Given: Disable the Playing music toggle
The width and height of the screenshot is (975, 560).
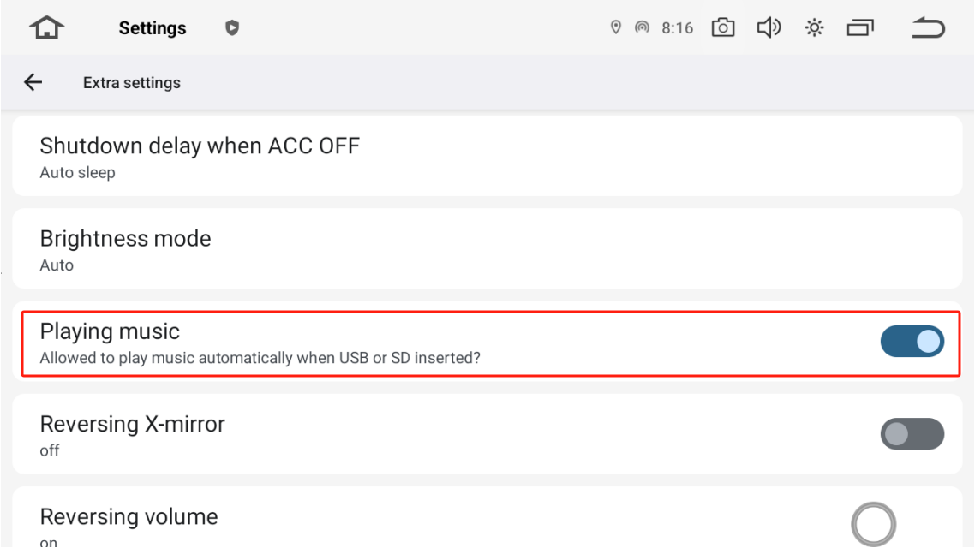Looking at the screenshot, I should pos(912,341).
